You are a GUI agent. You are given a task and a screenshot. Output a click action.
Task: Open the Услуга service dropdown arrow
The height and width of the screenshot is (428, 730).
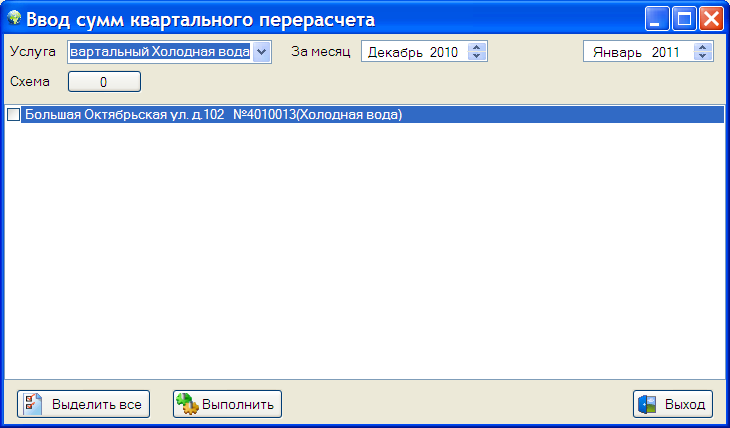pos(262,52)
